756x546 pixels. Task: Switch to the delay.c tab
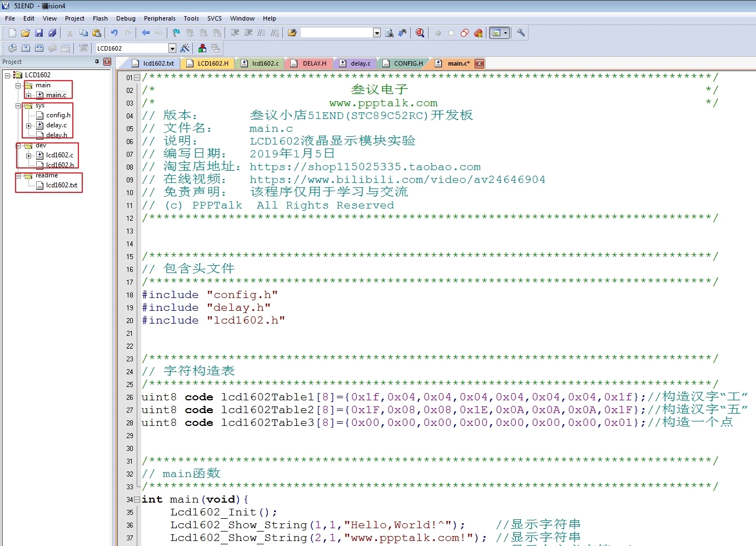tap(356, 63)
